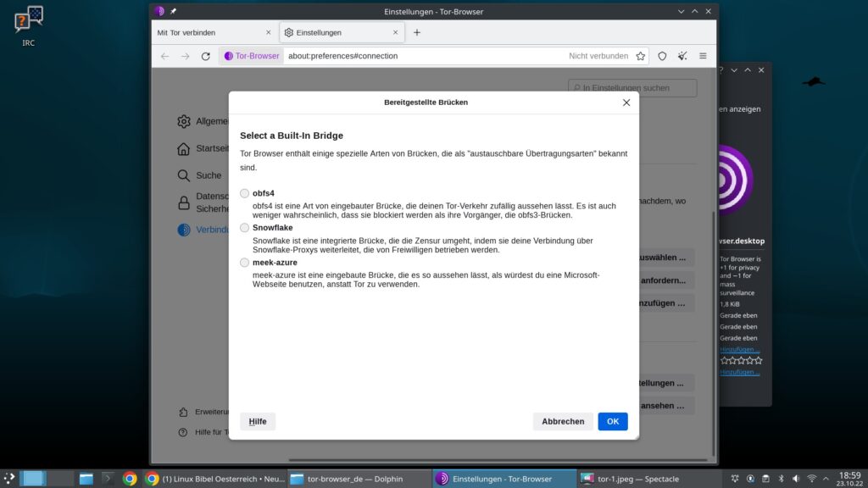Close the Einstellungen tab
Viewport: 868px width, 488px height.
tap(395, 33)
